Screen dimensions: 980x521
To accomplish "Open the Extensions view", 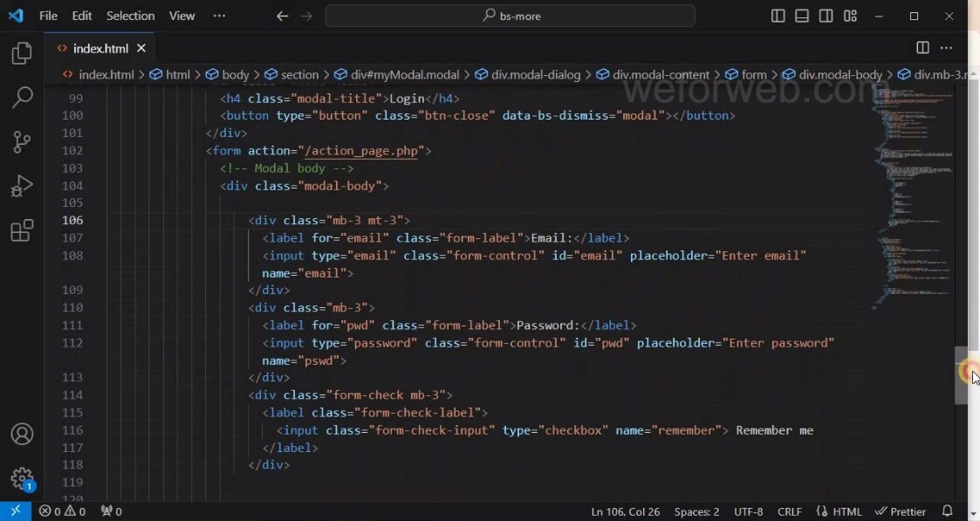I will 22,230.
